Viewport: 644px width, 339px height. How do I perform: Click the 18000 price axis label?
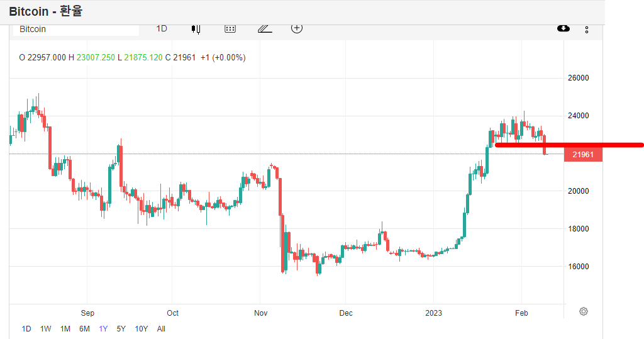pyautogui.click(x=579, y=229)
